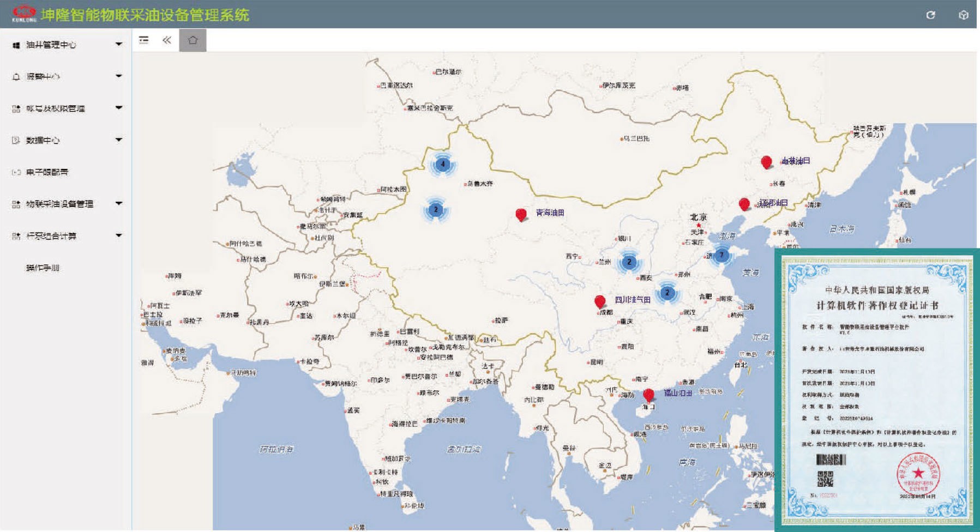
Task: Open the 电子眼配置 menu item
Action: pos(47,172)
